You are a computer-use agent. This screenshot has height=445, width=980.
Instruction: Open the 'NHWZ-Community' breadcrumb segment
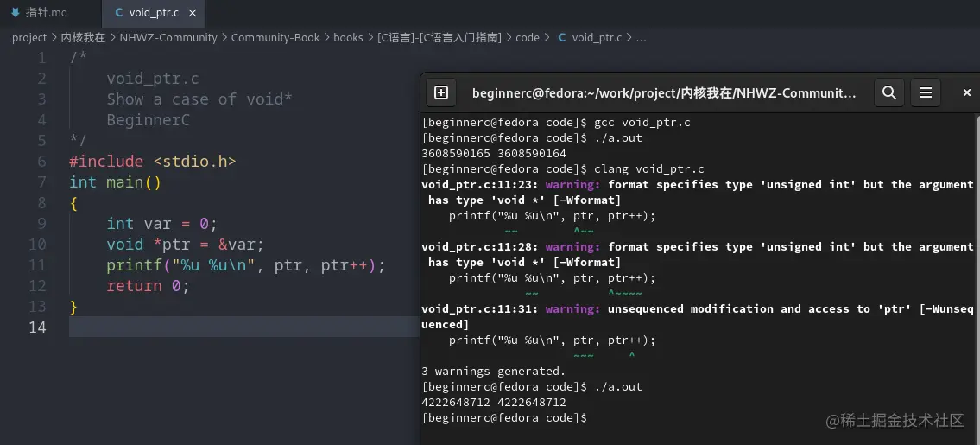[168, 37]
